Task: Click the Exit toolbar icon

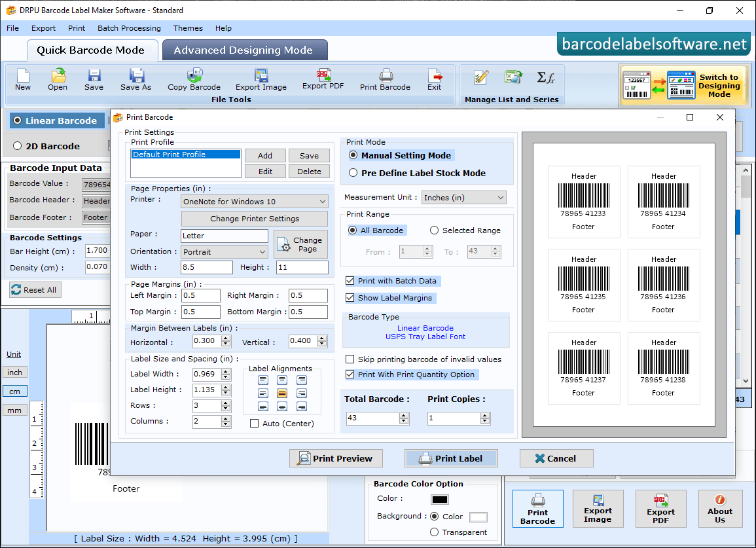Action: [434, 80]
